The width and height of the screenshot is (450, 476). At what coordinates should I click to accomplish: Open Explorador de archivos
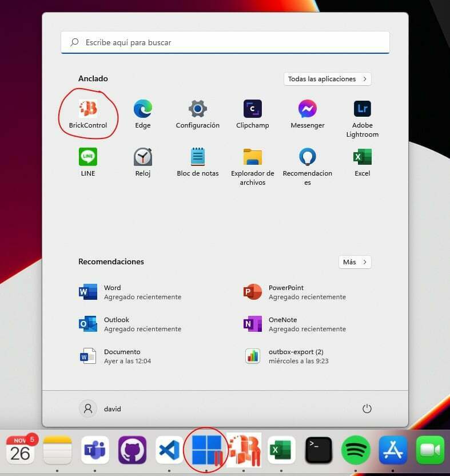[x=253, y=167]
